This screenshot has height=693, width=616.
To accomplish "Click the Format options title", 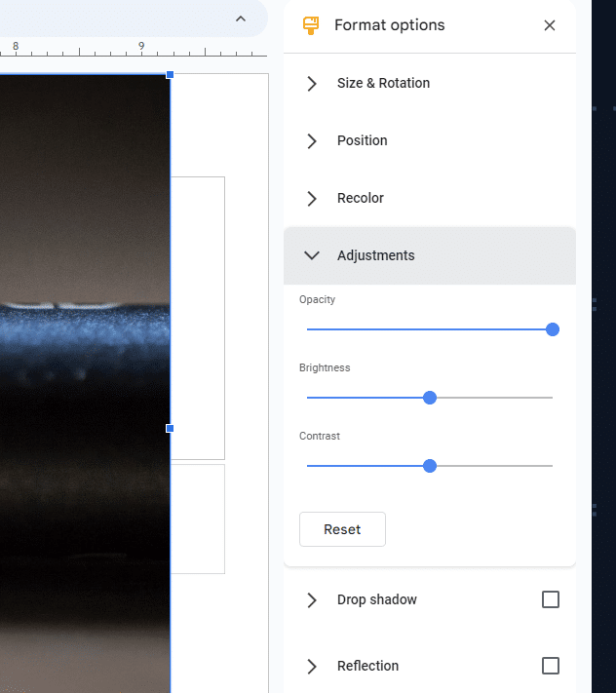I will 389,25.
